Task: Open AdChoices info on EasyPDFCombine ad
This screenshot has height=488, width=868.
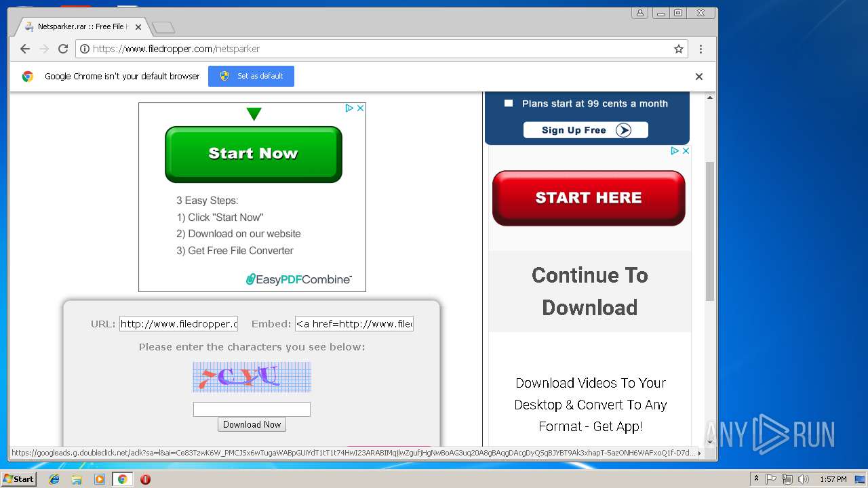Action: click(349, 108)
